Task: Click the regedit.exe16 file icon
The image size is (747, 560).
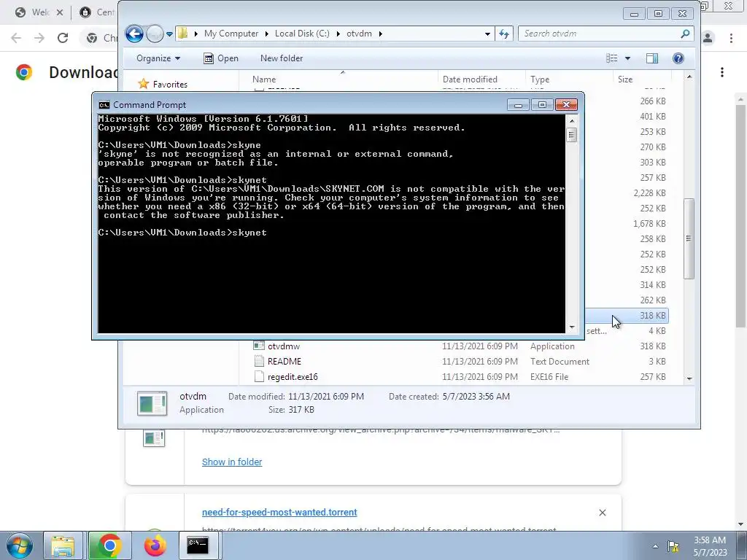Action: pos(259,377)
